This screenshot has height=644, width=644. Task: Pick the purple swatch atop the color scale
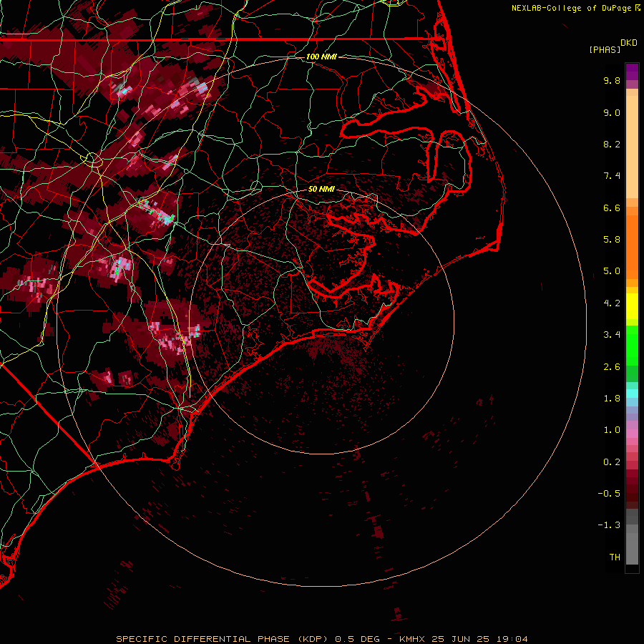632,72
